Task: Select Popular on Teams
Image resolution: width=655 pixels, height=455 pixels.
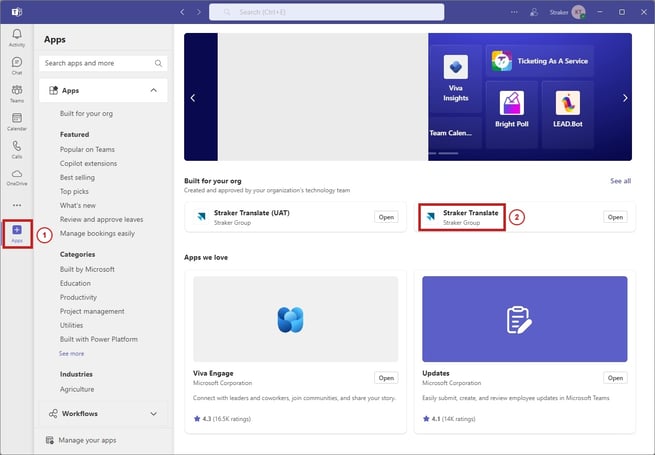Action: click(x=87, y=149)
